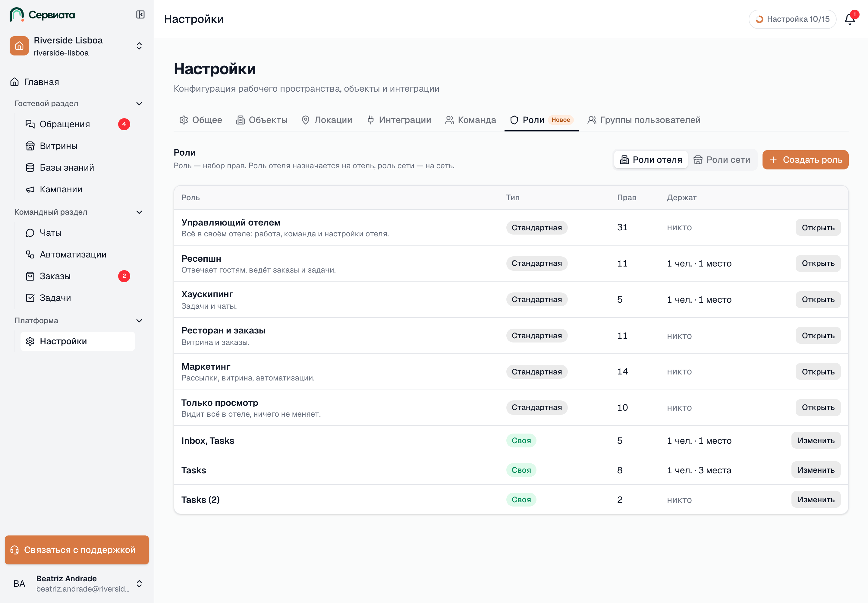
Task: Open Чаты in sidebar
Action: tap(77, 233)
